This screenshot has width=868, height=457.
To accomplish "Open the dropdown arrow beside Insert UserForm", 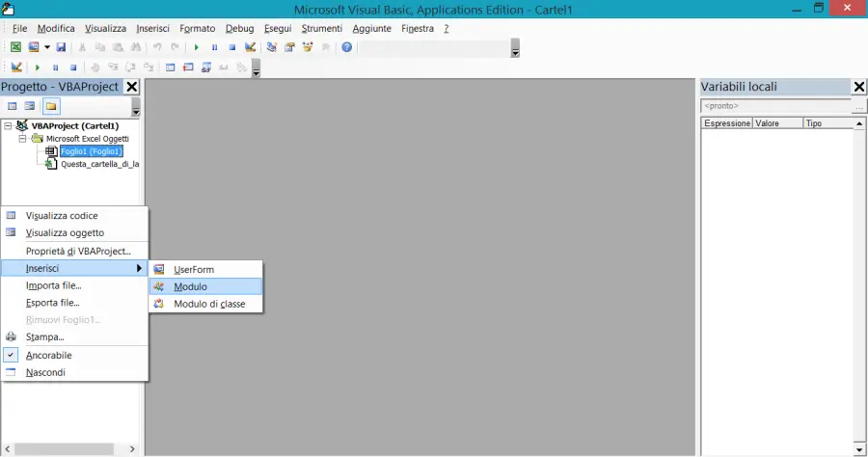I will (x=47, y=47).
